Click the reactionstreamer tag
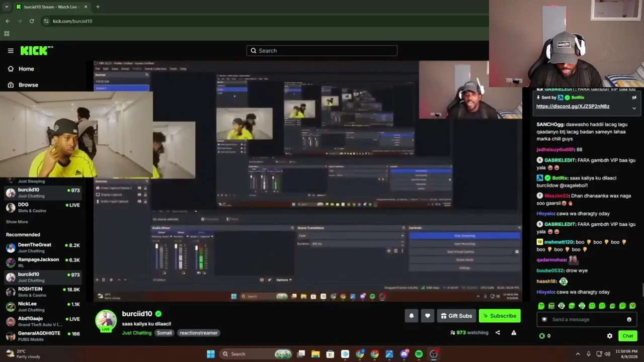644x362 pixels. [199, 333]
